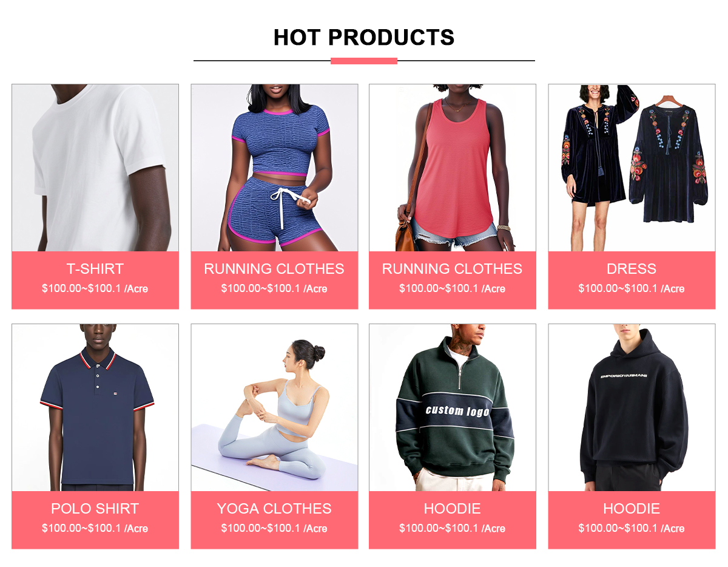Image resolution: width=728 pixels, height=567 pixels.
Task: Click the T-SHIRT product title
Action: click(95, 269)
